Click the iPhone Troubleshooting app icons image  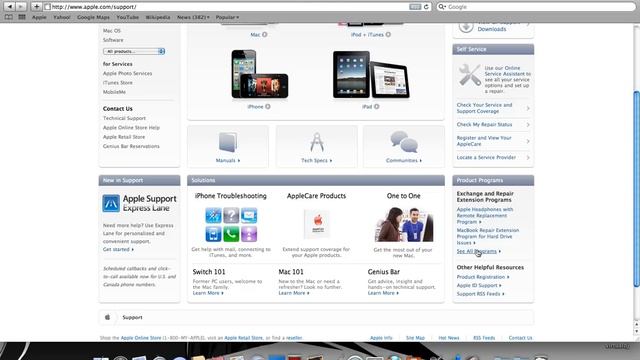(x=231, y=225)
